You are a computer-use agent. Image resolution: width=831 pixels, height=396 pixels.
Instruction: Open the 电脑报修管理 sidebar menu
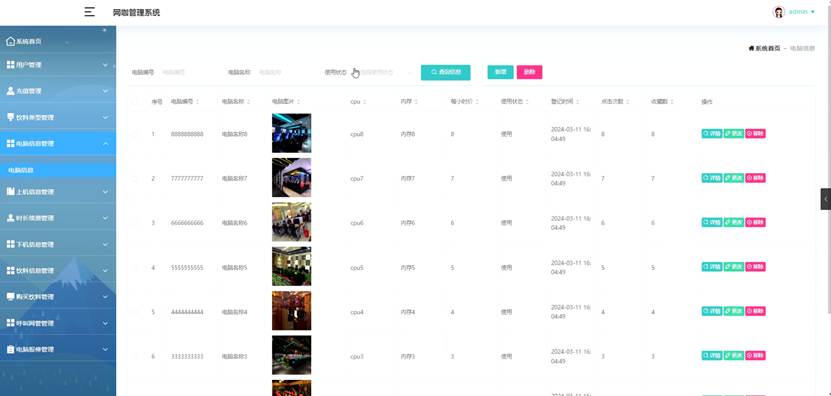tap(58, 349)
